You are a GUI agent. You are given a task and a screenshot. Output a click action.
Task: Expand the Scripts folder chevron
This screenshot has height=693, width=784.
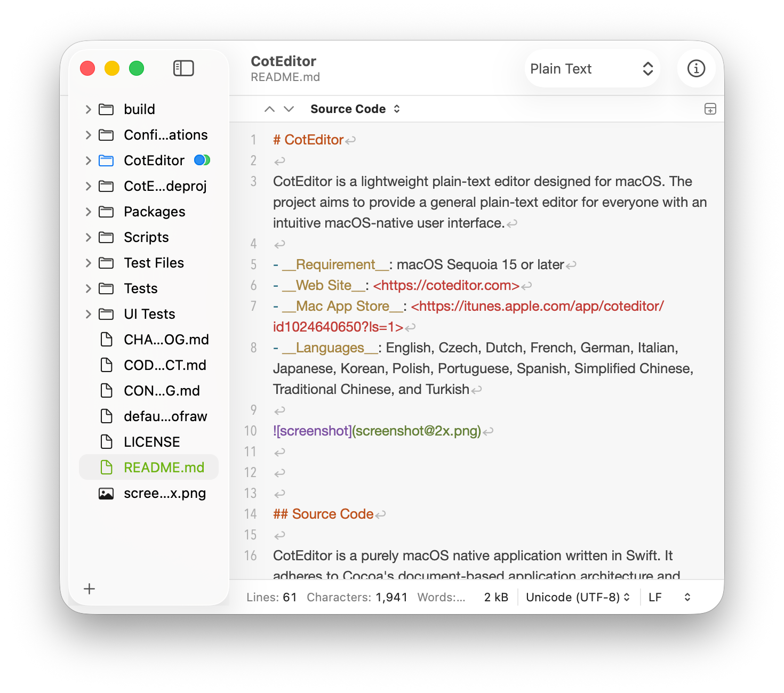[89, 237]
